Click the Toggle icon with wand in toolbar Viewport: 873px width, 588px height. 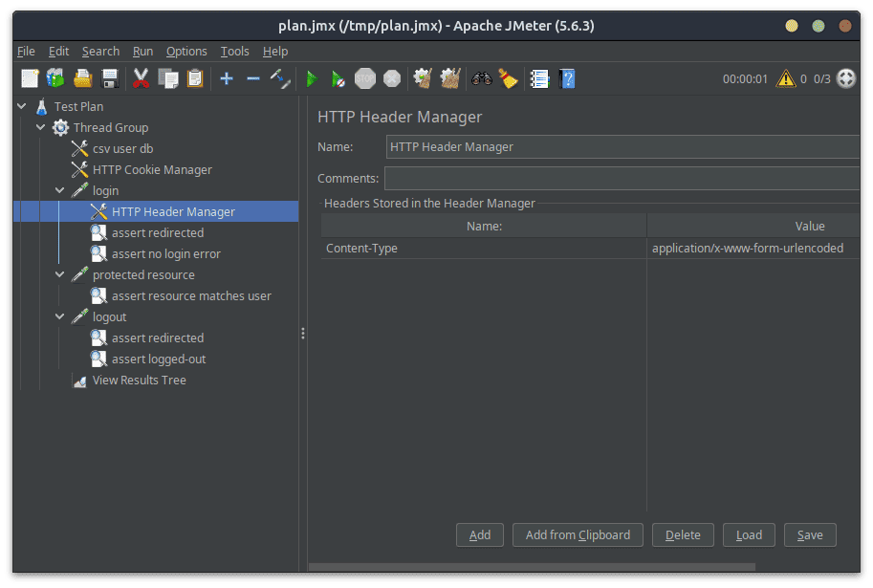pyautogui.click(x=280, y=78)
